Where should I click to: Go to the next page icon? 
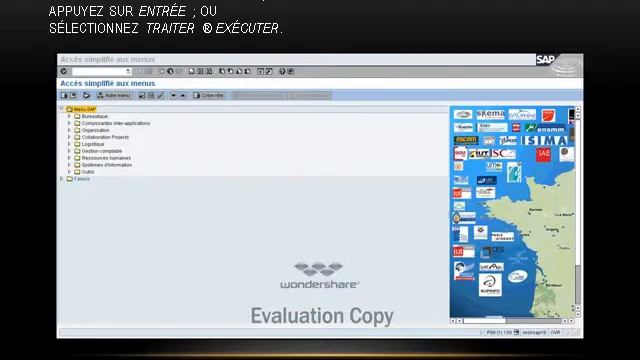coord(239,71)
